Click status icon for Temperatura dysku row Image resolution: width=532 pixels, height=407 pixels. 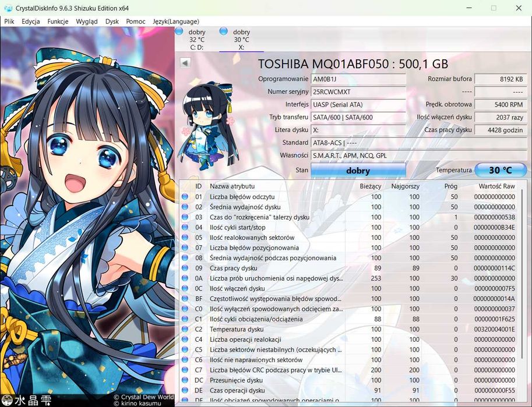[x=185, y=328]
